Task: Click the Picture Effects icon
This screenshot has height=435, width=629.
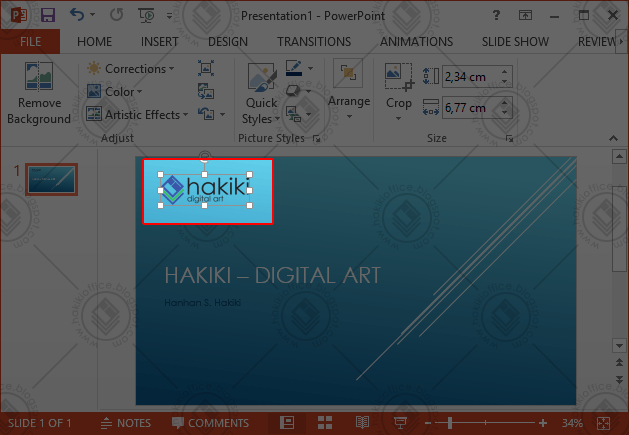Action: click(293, 91)
